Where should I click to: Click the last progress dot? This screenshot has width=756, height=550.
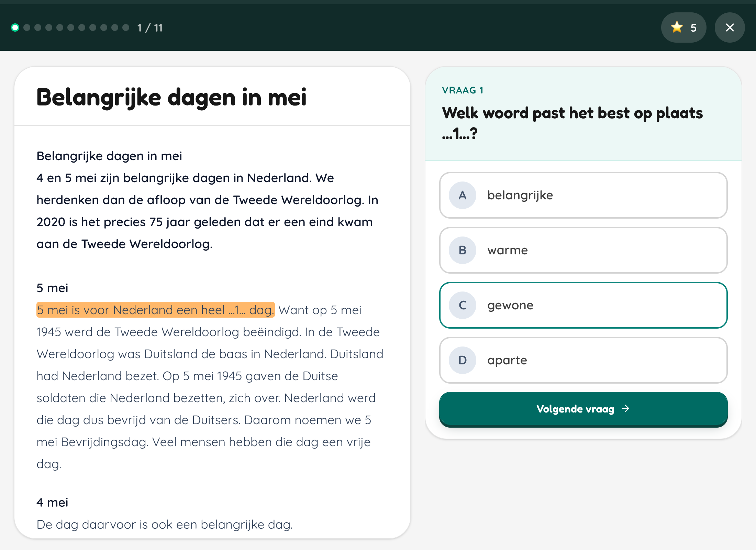pyautogui.click(x=126, y=27)
